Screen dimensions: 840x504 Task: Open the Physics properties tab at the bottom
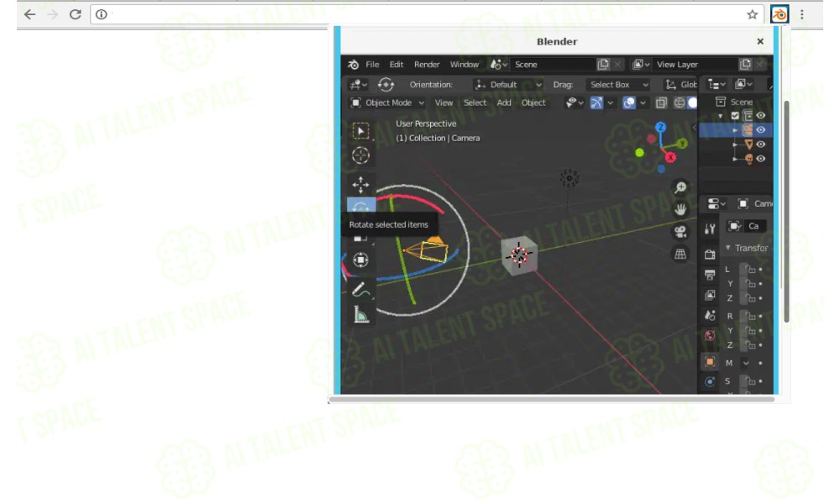click(710, 382)
